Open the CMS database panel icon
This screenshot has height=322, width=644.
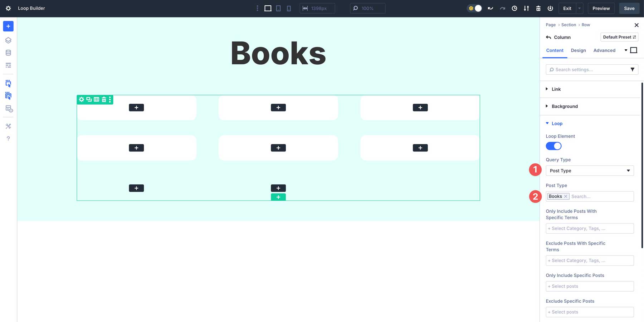click(8, 53)
